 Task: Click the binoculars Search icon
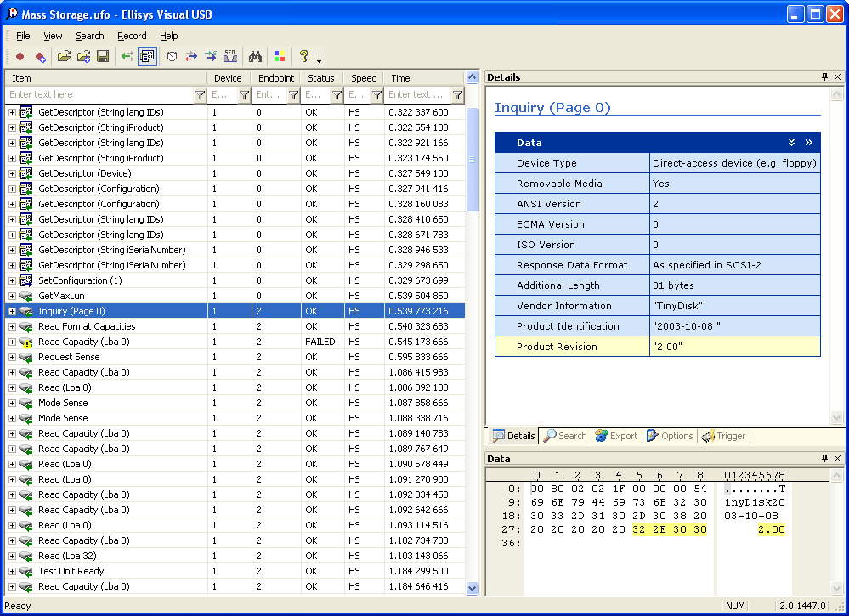click(x=254, y=57)
